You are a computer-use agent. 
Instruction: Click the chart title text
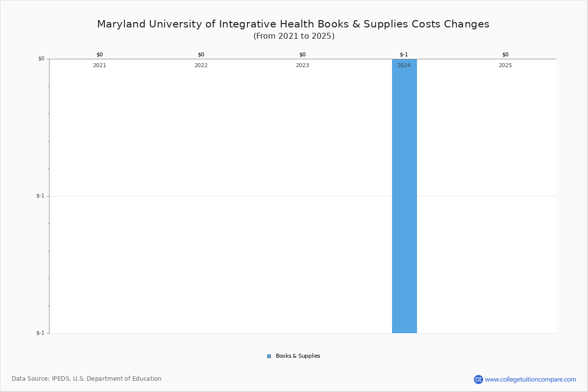pyautogui.click(x=293, y=24)
